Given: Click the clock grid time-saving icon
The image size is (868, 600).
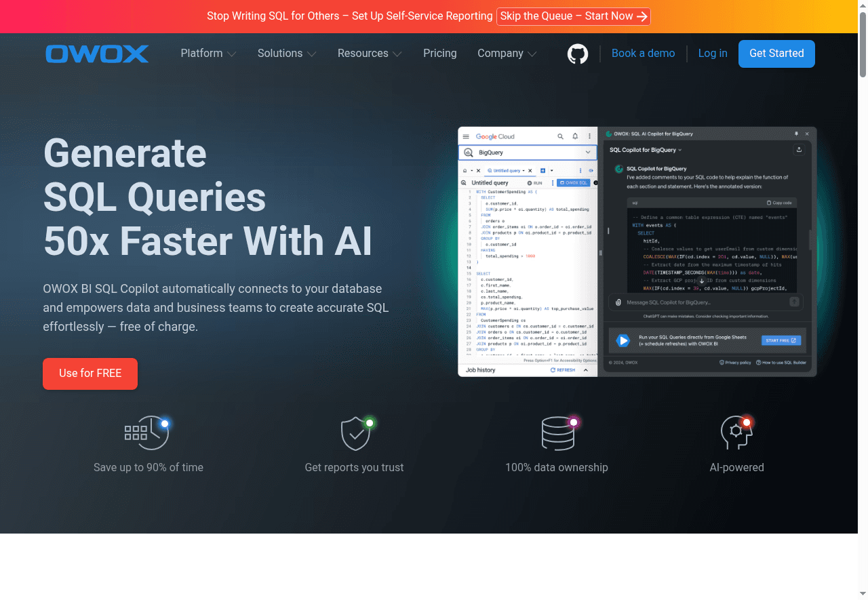Looking at the screenshot, I should [146, 433].
